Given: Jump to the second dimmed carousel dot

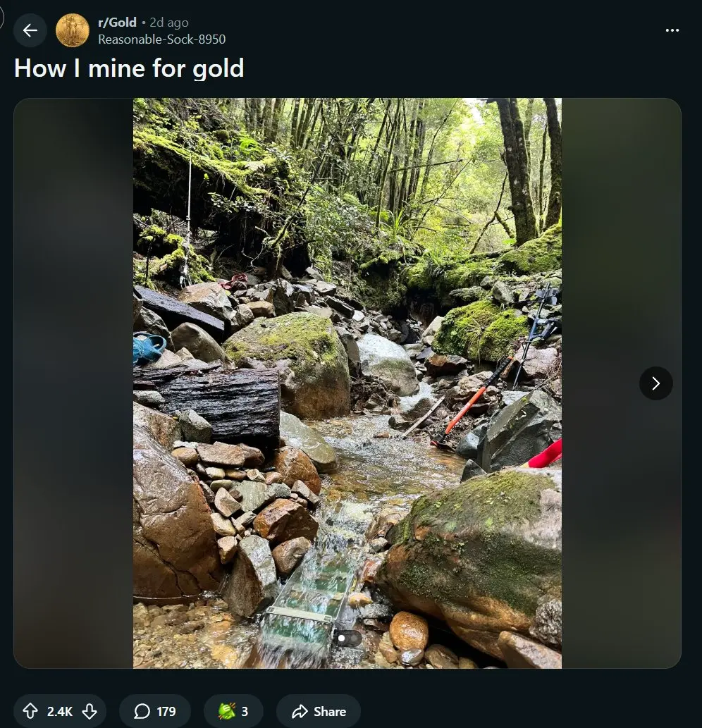Looking at the screenshot, I should (x=352, y=638).
